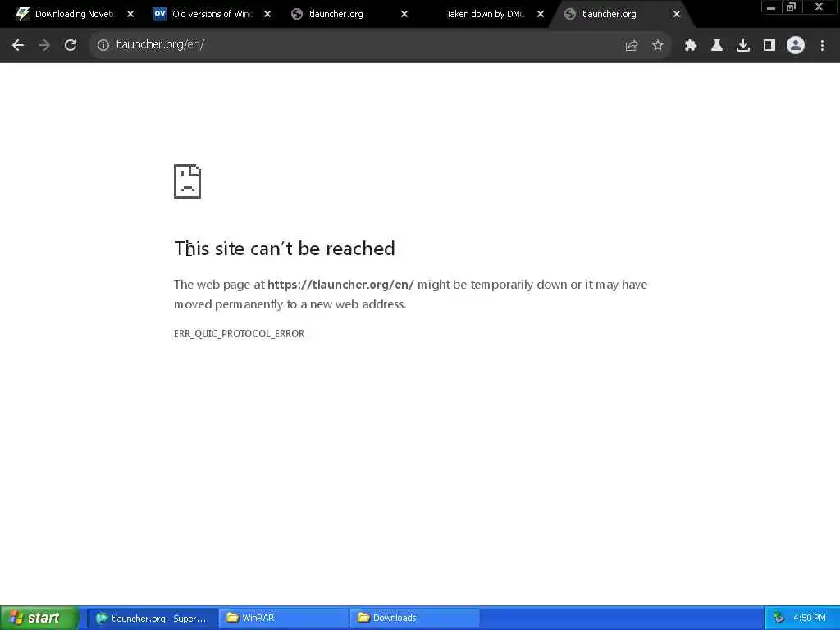Close the active tlauncher.org tab

point(677,15)
